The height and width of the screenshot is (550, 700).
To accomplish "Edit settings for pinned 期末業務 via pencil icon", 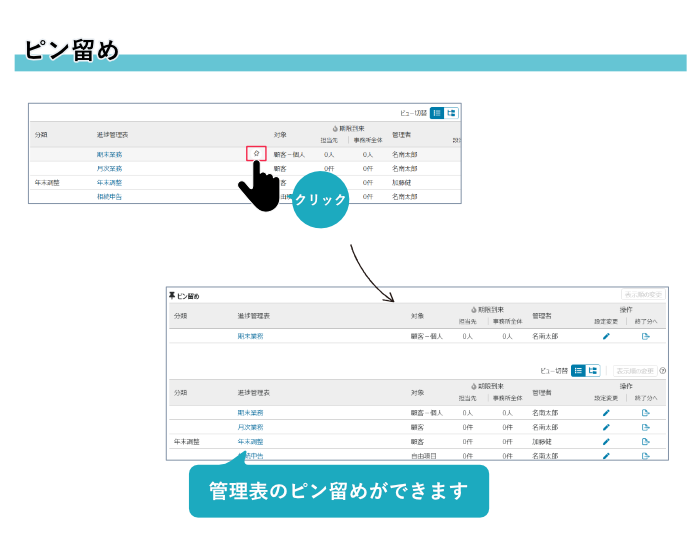I will [606, 337].
